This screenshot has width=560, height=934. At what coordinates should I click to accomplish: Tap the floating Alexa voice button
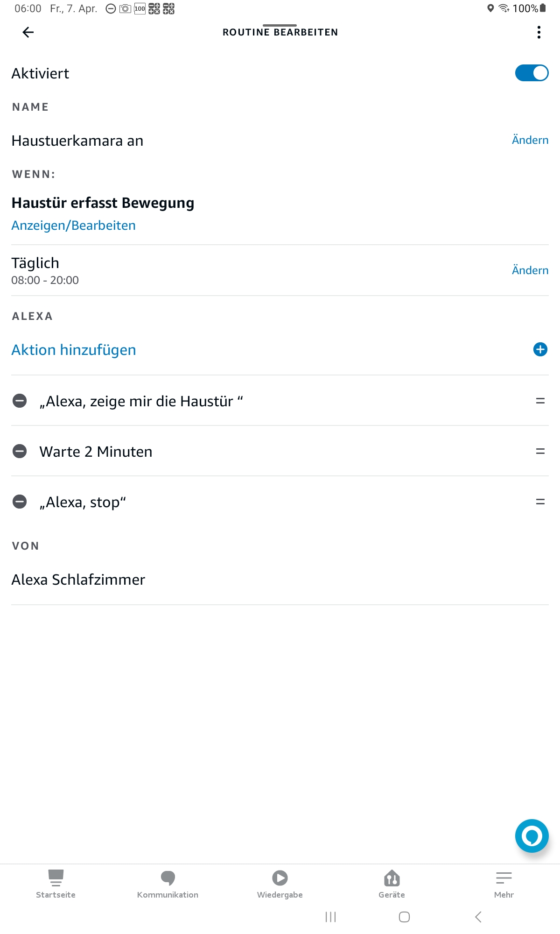click(x=532, y=836)
